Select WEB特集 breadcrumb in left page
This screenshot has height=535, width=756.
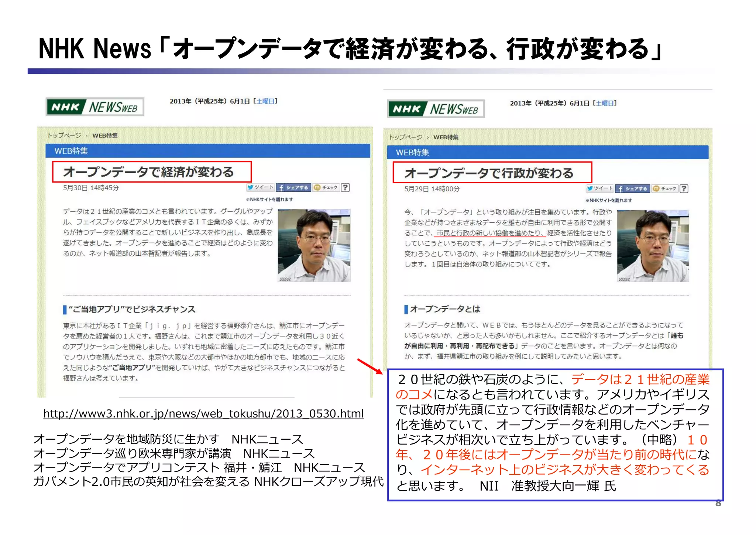point(105,136)
